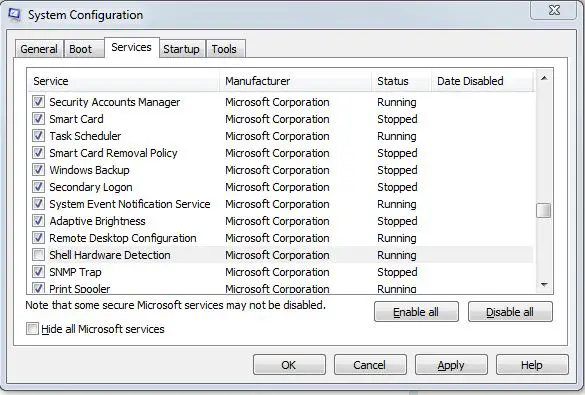The image size is (585, 395).
Task: Click the services list scrollbar thumb
Action: [x=544, y=210]
